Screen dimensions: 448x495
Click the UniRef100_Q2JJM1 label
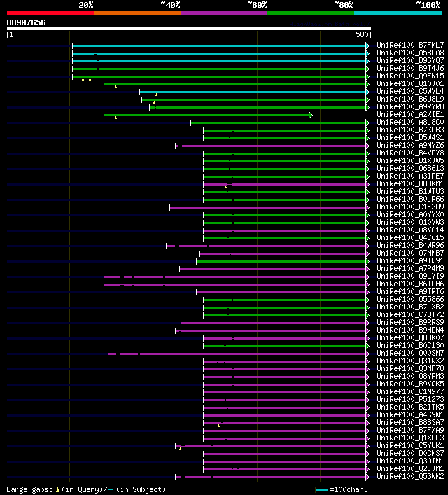click(410, 469)
